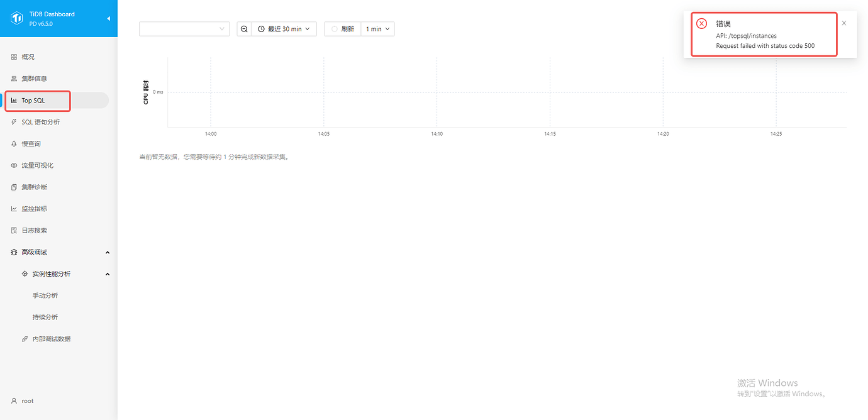Click the TiDB Dashboard title text
Viewport: 868px width, 420px height.
pos(52,14)
